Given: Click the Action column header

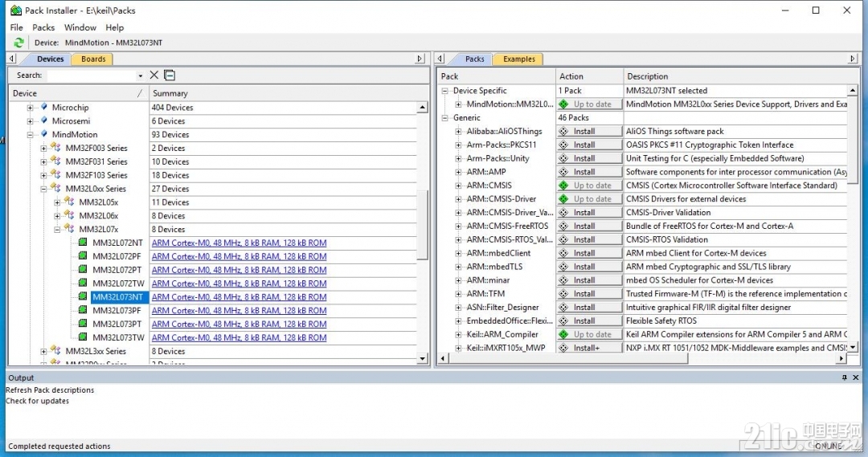Looking at the screenshot, I should click(589, 76).
